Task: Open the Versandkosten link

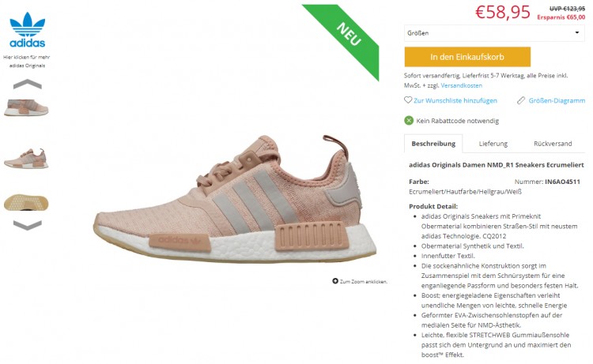Action: pyautogui.click(x=462, y=86)
